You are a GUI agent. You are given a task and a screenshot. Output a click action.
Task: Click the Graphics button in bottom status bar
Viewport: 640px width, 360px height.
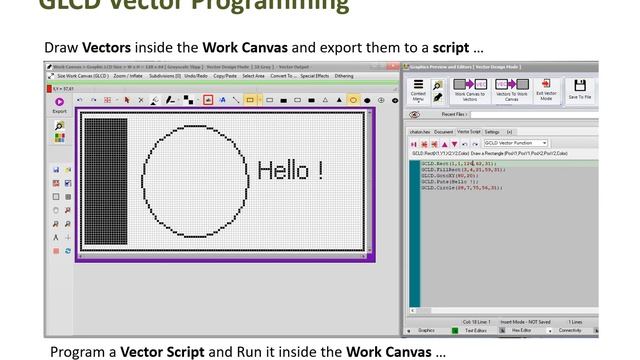click(427, 330)
